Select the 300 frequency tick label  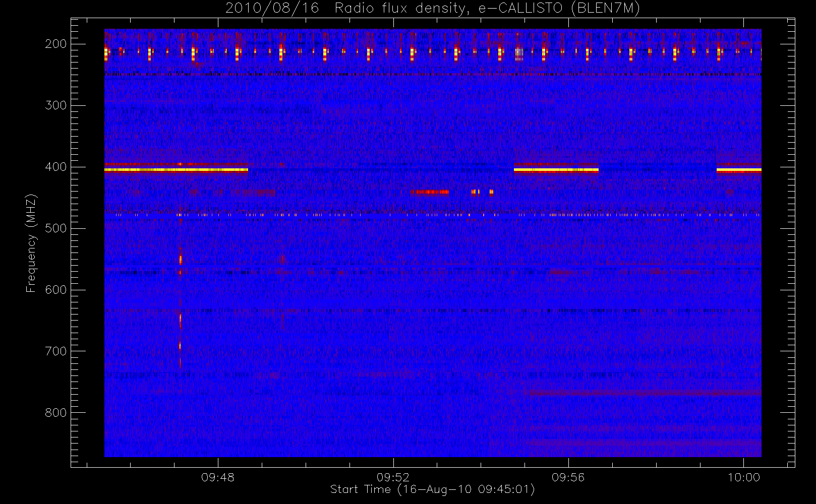tap(55, 105)
